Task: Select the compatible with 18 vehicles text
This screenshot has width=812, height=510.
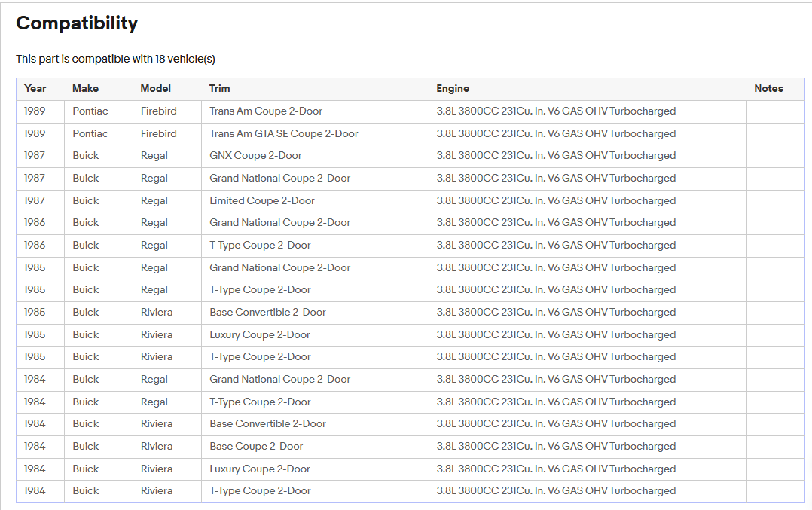Action: 115,59
